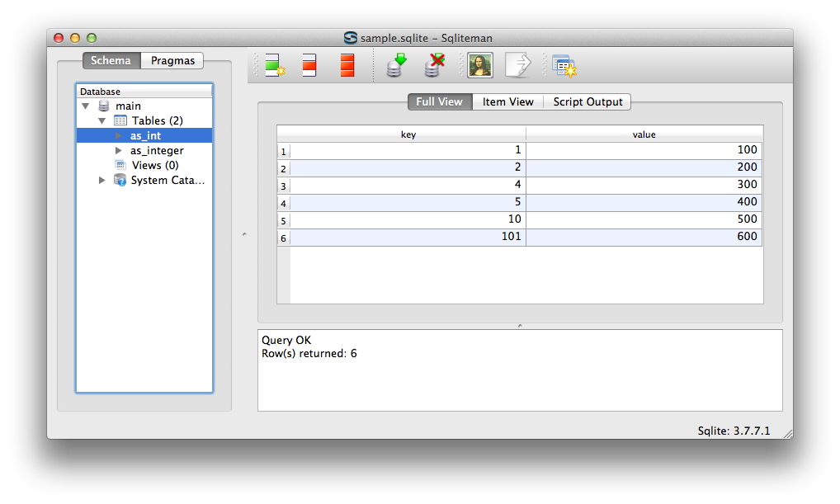Collapse the main database node
This screenshot has height=504, width=840.
pos(86,106)
